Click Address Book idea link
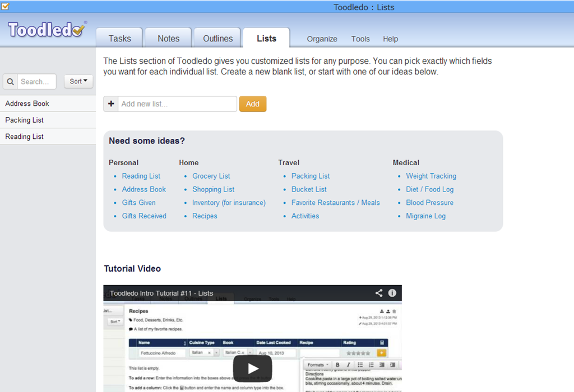 point(144,189)
